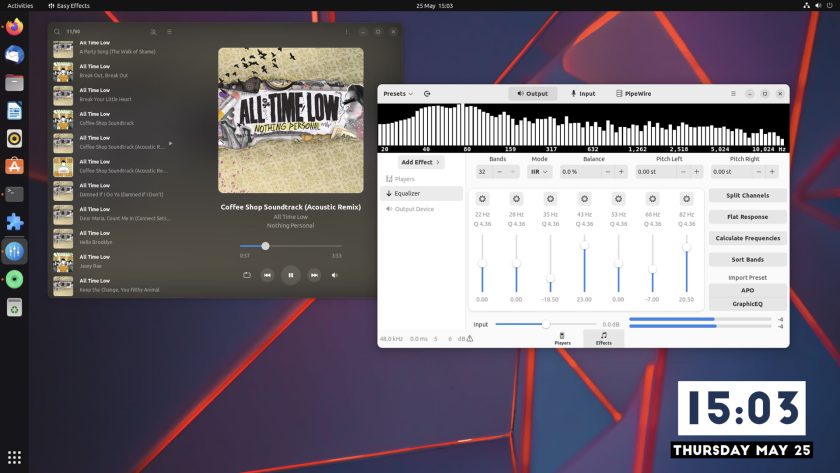Viewport: 840px width, 473px height.
Task: Click the Flat Response button
Action: coord(747,217)
